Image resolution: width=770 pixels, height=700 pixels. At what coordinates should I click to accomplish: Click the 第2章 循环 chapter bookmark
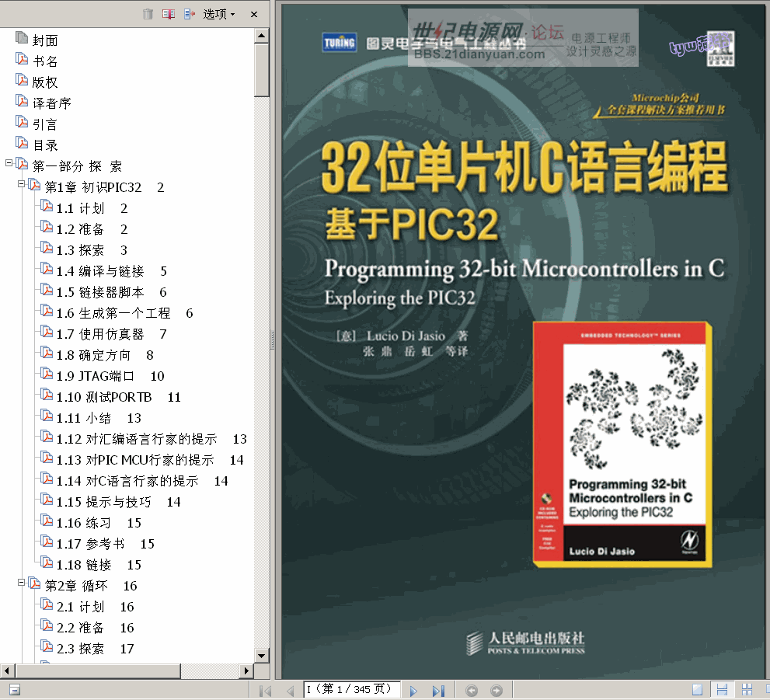91,586
